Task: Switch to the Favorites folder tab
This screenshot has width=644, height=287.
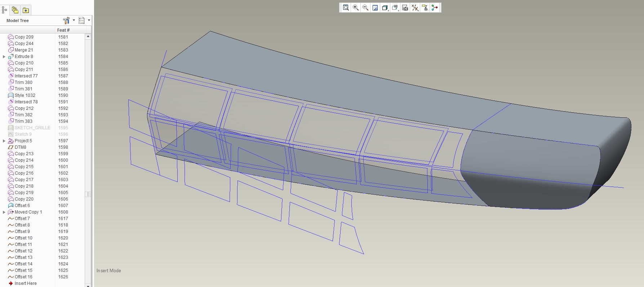Action: (x=26, y=10)
